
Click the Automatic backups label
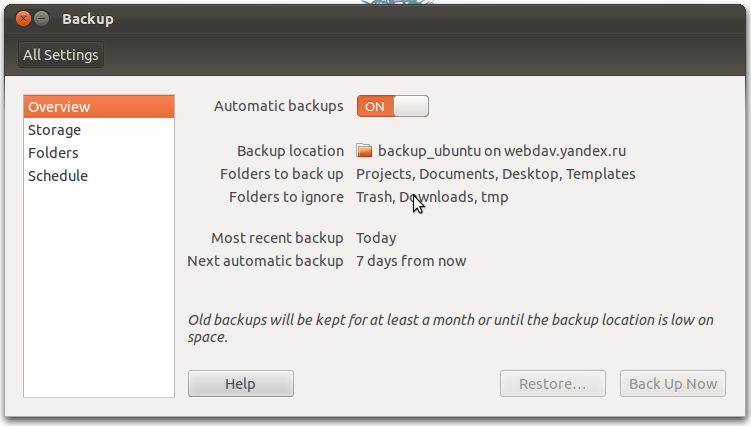279,106
